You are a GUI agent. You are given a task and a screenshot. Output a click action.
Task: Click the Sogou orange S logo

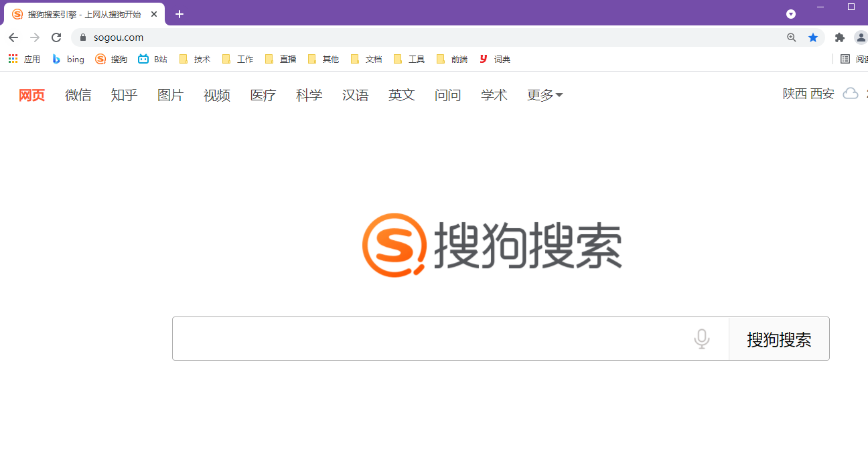(x=394, y=245)
